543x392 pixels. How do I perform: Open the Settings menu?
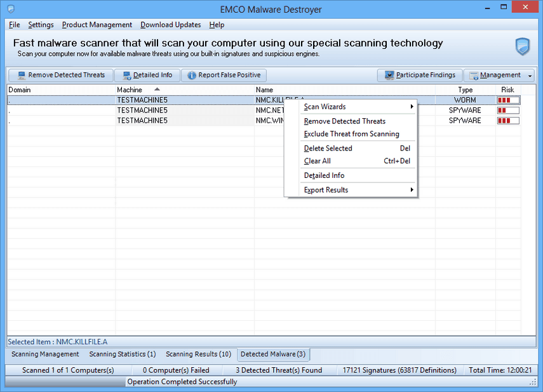click(x=41, y=25)
